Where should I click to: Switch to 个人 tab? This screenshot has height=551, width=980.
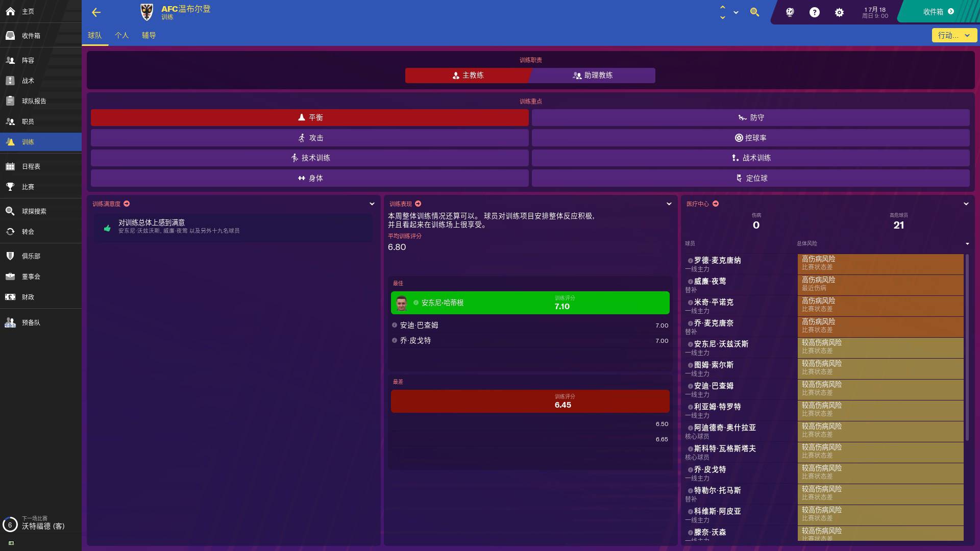tap(122, 35)
